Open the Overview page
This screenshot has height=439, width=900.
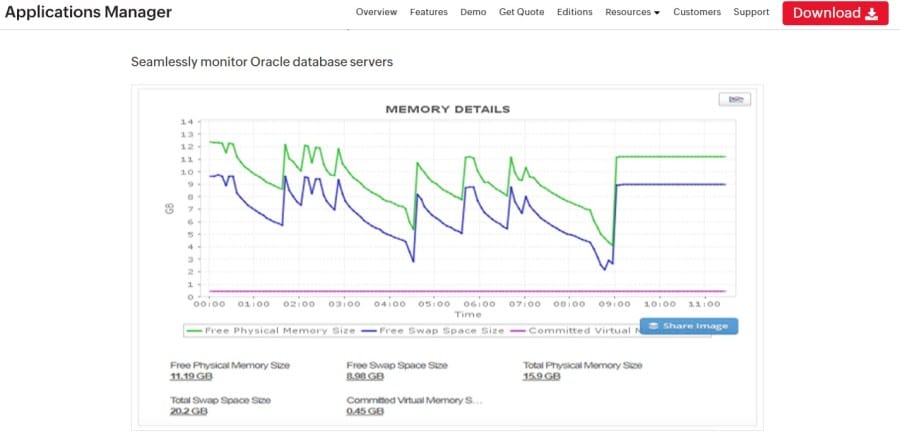(377, 12)
